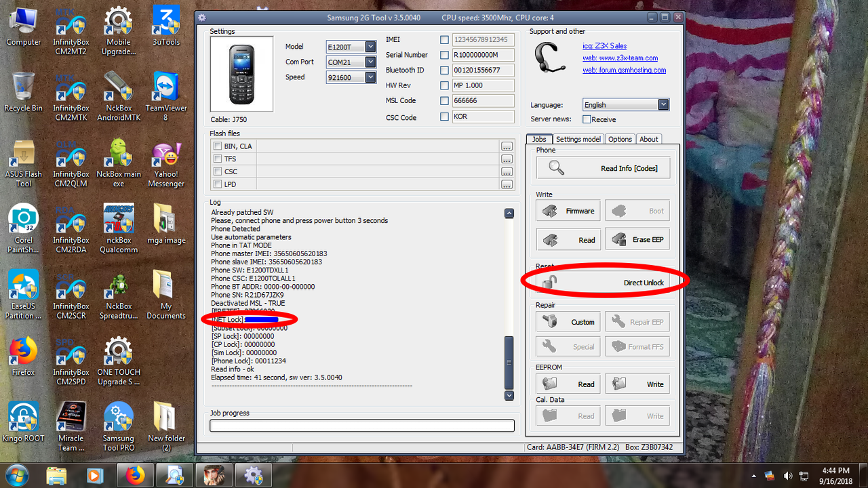Viewport: 868px width, 488px height.
Task: Click the taskbar volume icon
Action: 788,475
